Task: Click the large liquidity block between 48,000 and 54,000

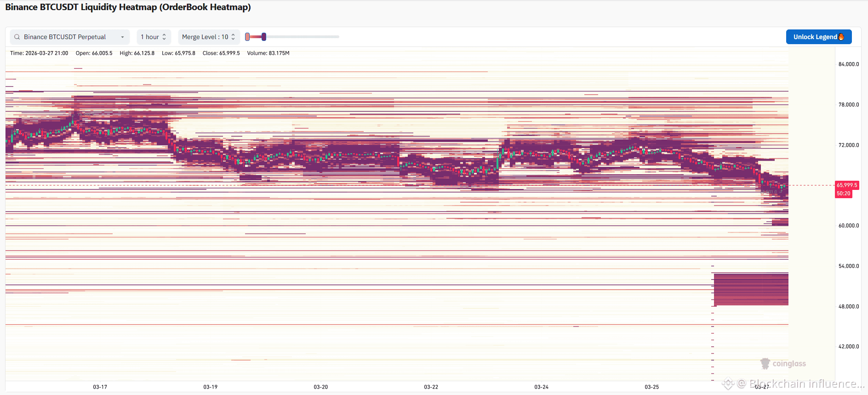Action: [751, 289]
